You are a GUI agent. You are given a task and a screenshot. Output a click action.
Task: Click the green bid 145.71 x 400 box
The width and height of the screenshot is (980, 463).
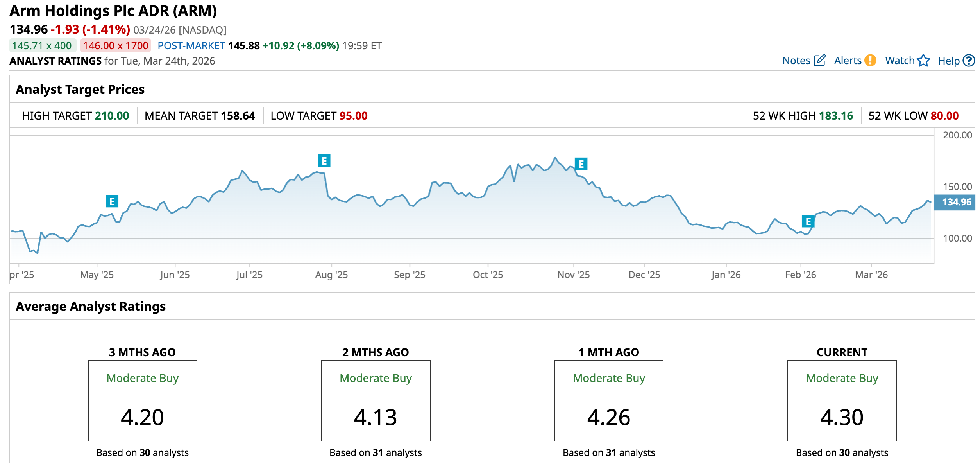coord(42,46)
